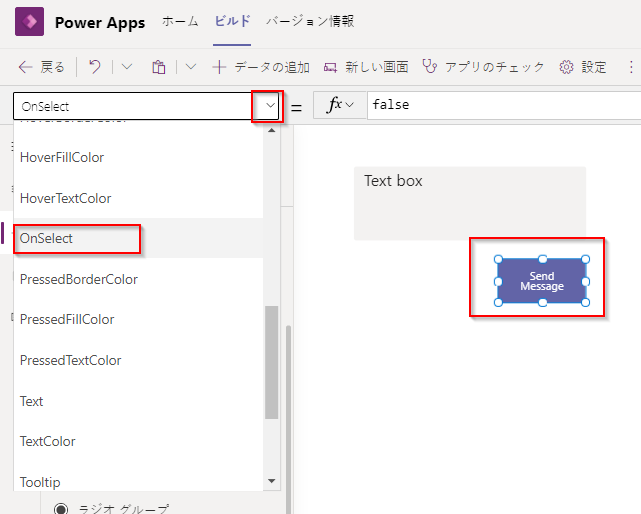Go back with the 戻る button

click(x=42, y=67)
